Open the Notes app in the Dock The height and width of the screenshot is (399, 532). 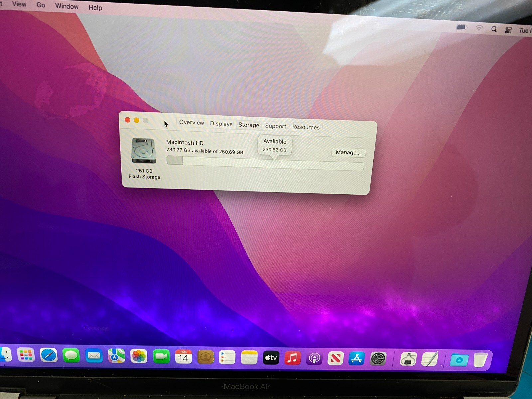[x=249, y=358]
